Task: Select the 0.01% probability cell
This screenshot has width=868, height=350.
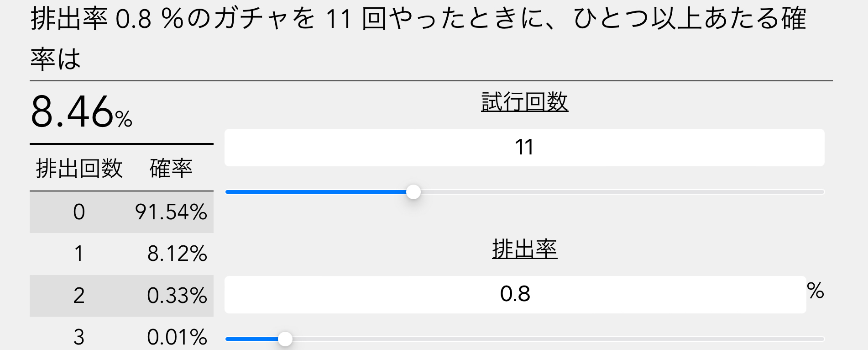Action: click(177, 337)
